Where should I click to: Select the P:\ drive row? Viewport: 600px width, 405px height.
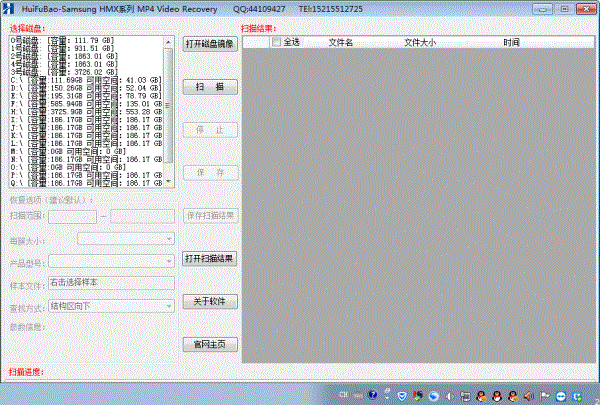coord(87,175)
